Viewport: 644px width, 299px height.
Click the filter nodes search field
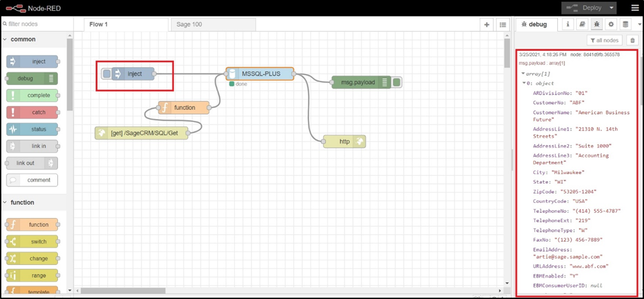[36, 24]
